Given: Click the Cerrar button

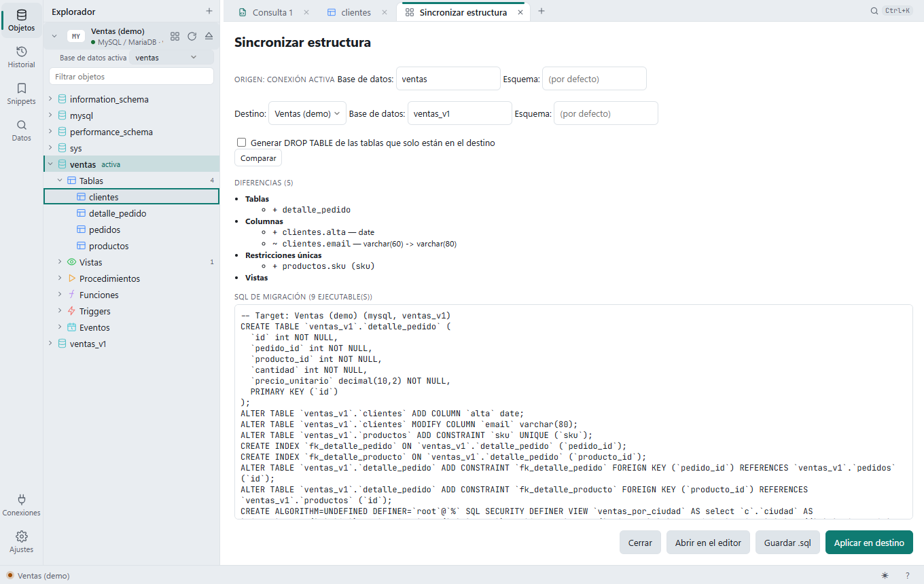Looking at the screenshot, I should coord(640,543).
